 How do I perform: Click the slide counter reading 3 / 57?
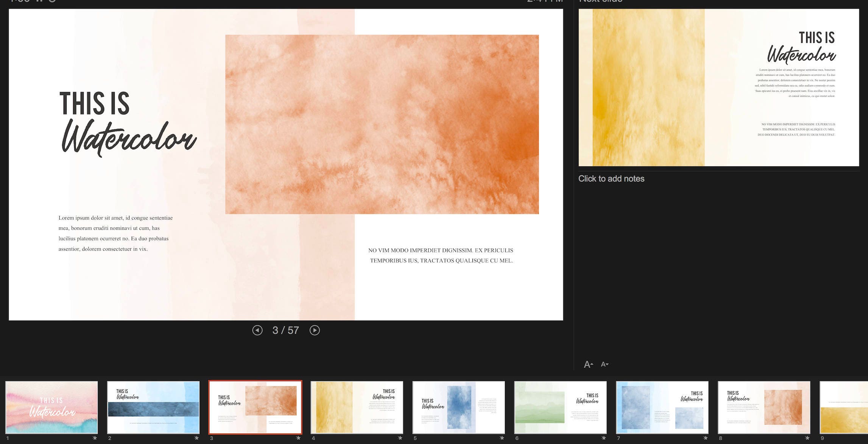pos(285,330)
